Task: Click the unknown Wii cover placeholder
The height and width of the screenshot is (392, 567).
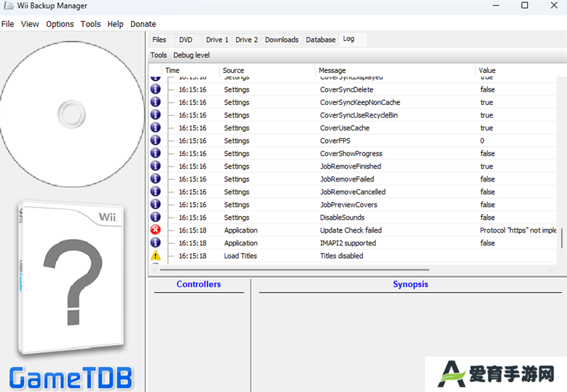Action: [x=72, y=277]
